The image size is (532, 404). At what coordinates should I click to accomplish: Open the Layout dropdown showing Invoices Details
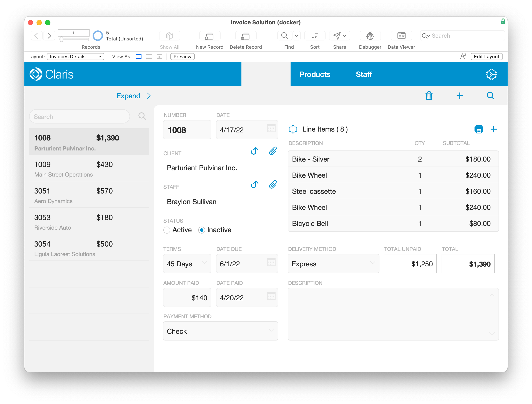(75, 56)
